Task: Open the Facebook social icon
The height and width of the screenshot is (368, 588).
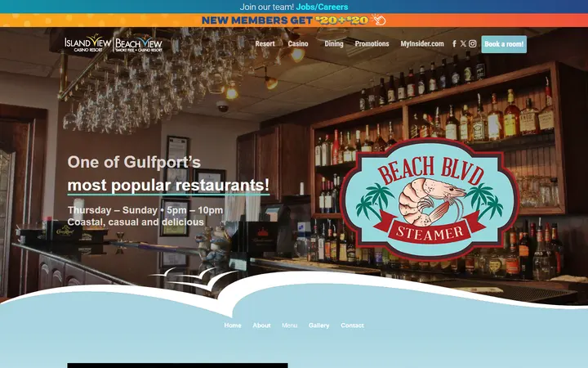Action: pos(454,44)
